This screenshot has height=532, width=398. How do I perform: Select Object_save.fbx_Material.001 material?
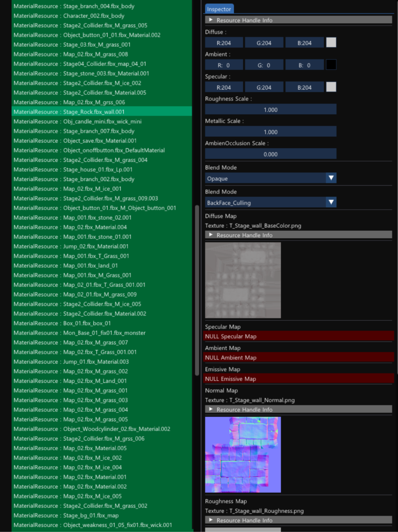point(102,141)
